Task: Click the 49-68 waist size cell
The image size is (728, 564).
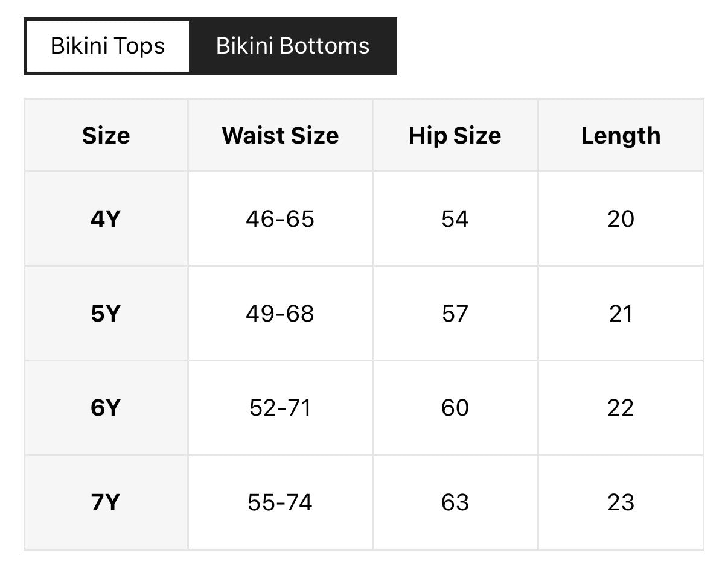Action: pos(280,314)
